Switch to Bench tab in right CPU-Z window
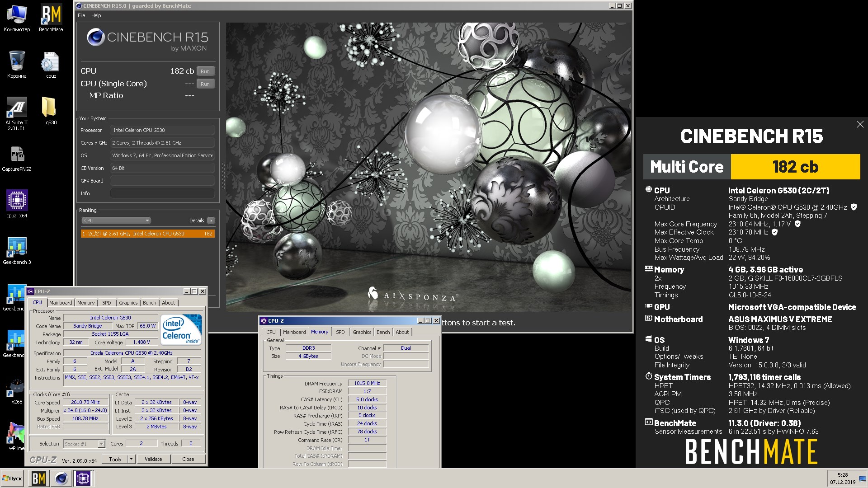This screenshot has height=488, width=868. coord(383,332)
